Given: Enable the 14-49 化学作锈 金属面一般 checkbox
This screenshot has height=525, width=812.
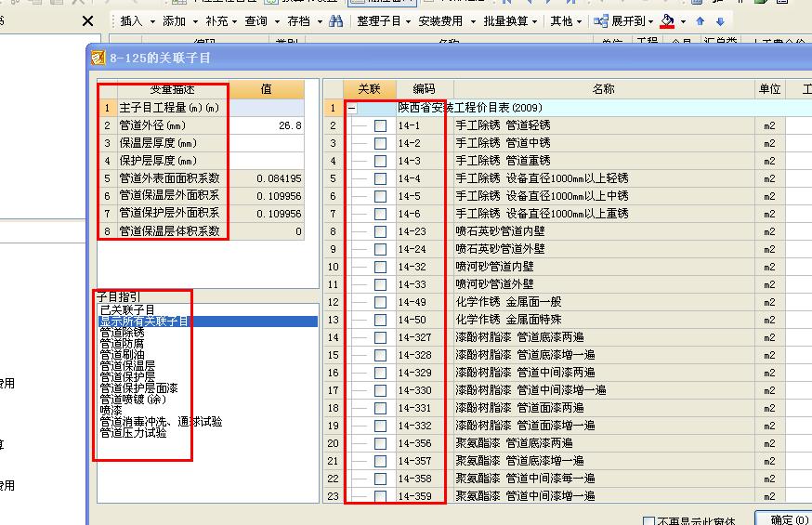Looking at the screenshot, I should tap(380, 302).
